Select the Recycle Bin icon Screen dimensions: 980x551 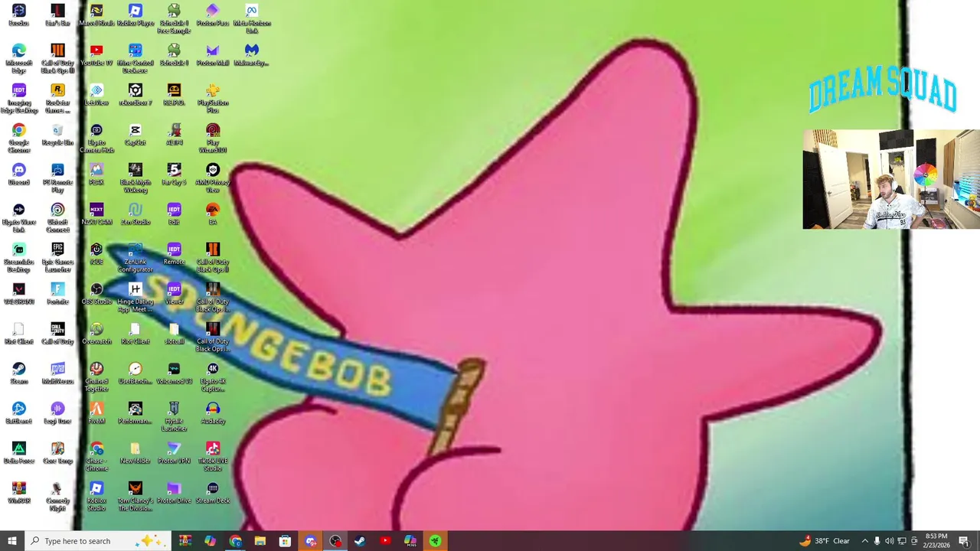click(x=57, y=135)
